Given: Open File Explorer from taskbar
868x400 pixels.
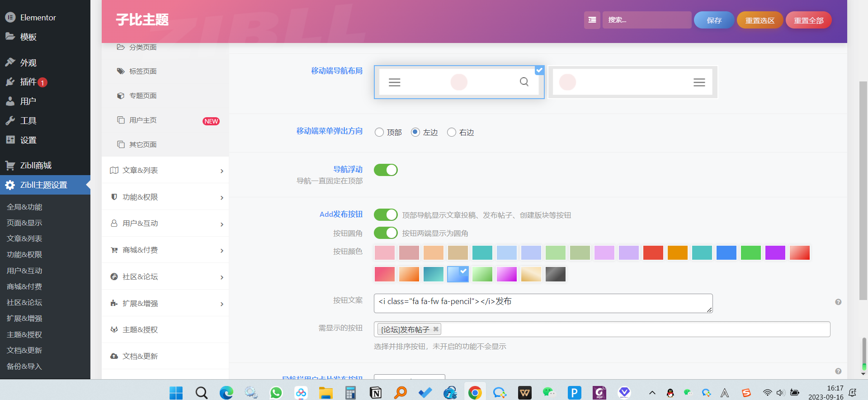Looking at the screenshot, I should click(x=325, y=392).
